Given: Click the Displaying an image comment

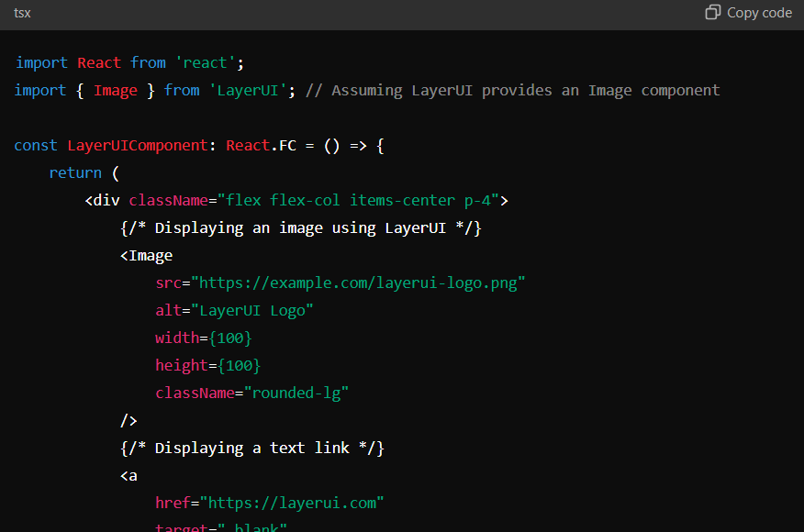Looking at the screenshot, I should pos(301,228).
